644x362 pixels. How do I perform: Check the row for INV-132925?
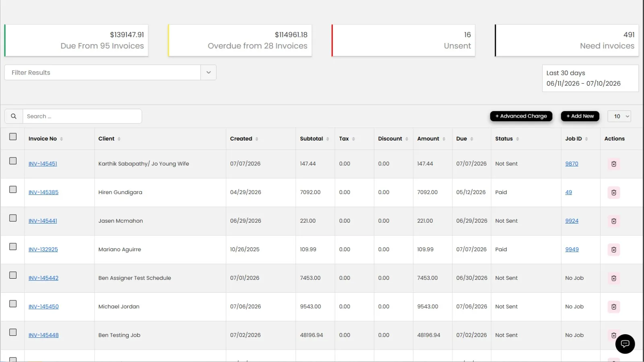coord(13,247)
